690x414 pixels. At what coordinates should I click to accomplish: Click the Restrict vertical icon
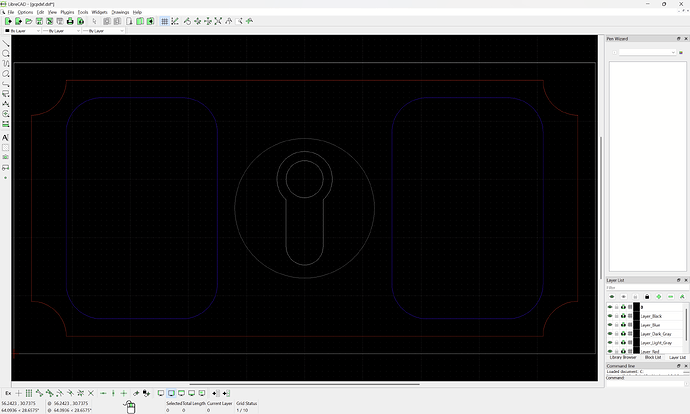coord(113,393)
